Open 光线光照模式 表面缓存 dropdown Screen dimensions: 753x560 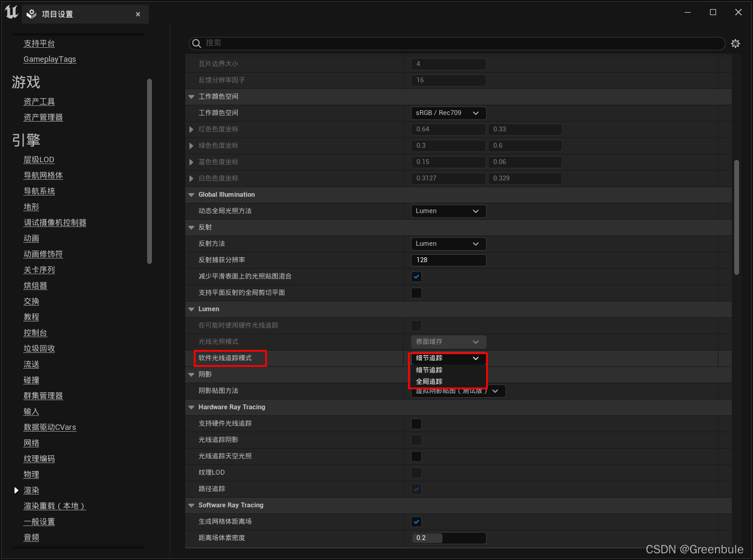pyautogui.click(x=449, y=341)
